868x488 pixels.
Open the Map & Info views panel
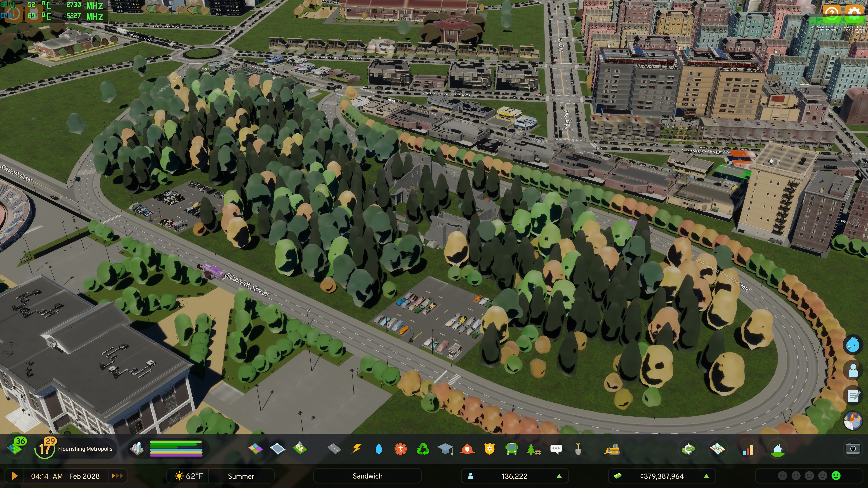[x=717, y=449]
